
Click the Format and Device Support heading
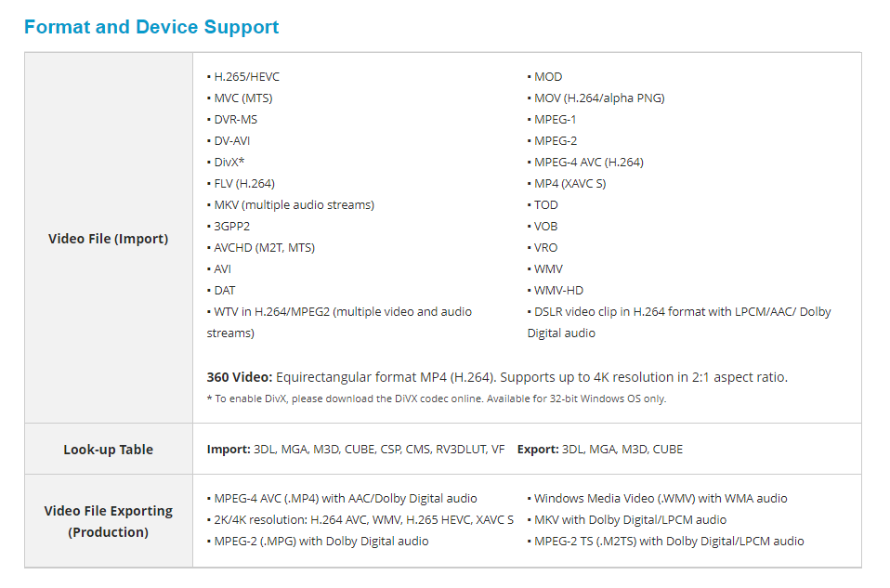coord(151,27)
